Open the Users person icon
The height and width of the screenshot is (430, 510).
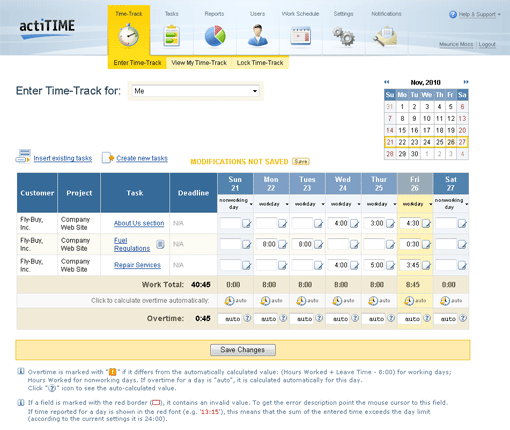(x=257, y=35)
